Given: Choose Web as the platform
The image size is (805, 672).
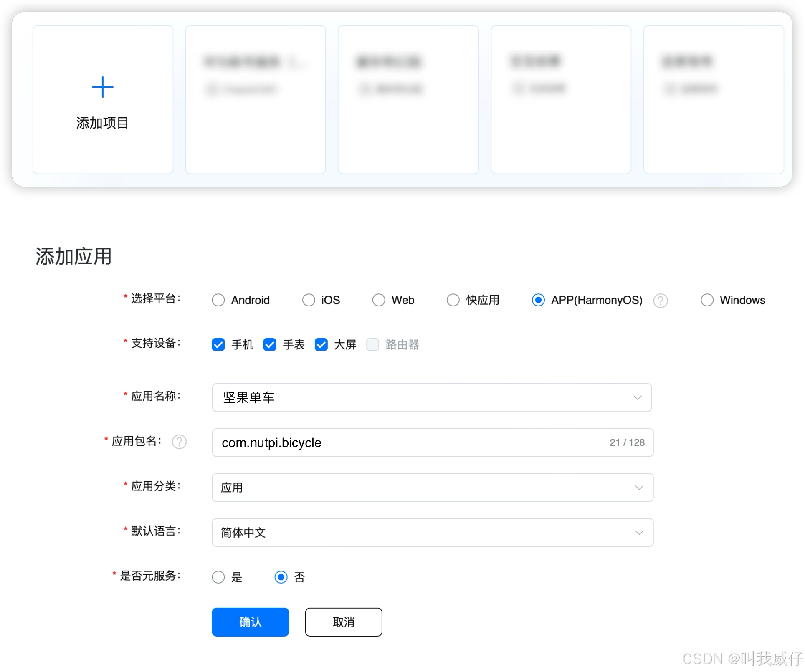Looking at the screenshot, I should [378, 300].
